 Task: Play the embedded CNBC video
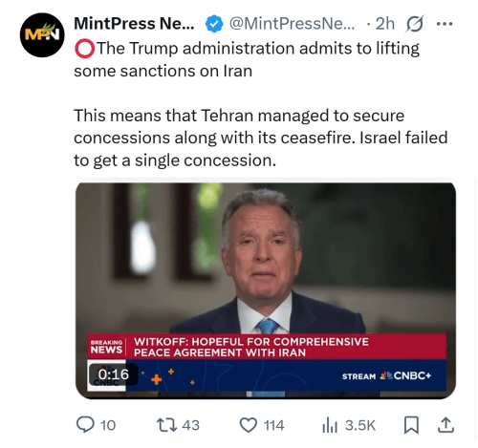click(x=266, y=290)
